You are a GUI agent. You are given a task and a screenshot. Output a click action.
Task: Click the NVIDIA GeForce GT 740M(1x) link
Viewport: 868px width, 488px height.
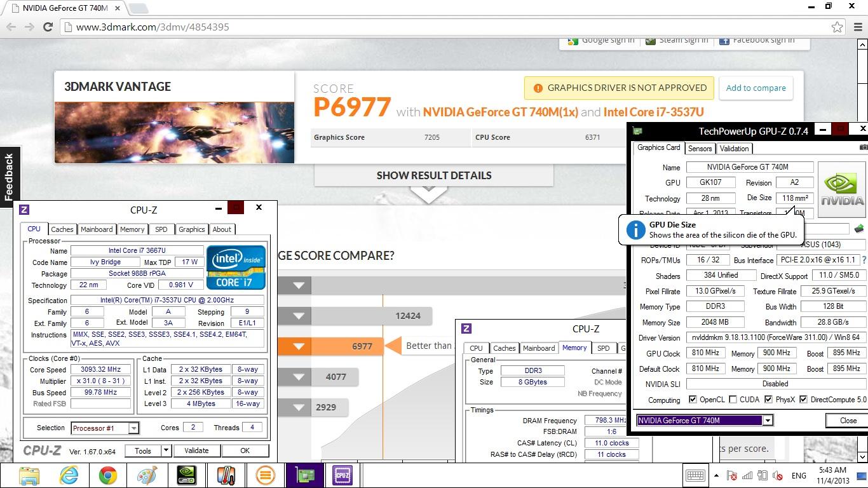click(501, 112)
